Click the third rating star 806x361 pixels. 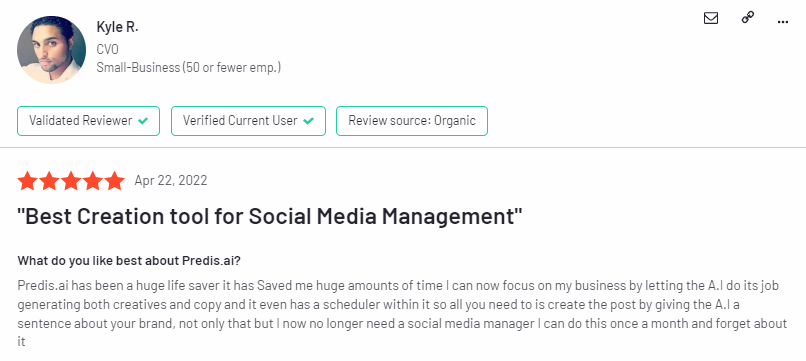[x=71, y=181]
